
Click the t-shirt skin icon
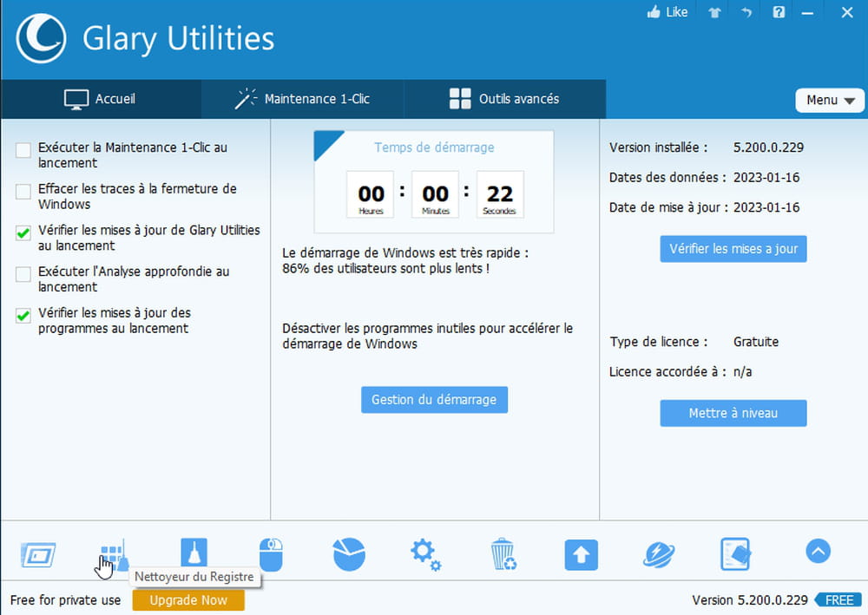coord(713,12)
